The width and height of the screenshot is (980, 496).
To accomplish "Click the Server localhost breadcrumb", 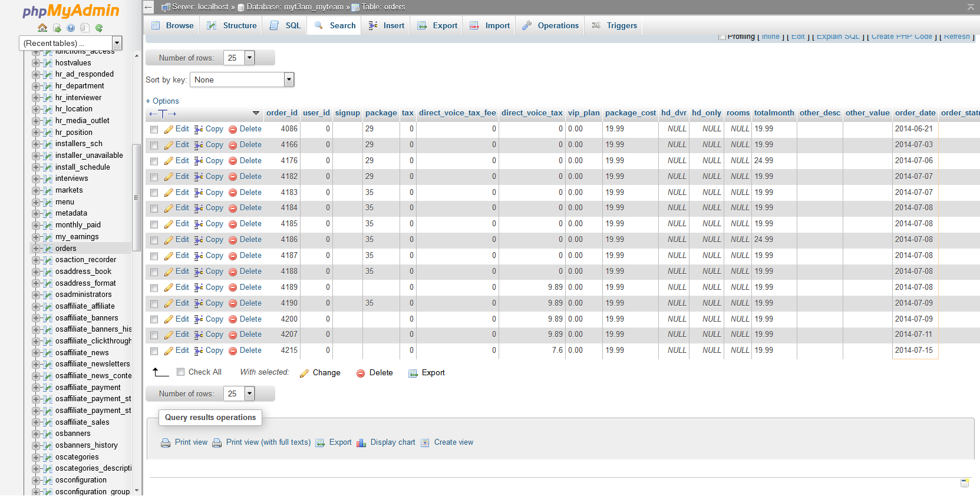I will (x=200, y=7).
